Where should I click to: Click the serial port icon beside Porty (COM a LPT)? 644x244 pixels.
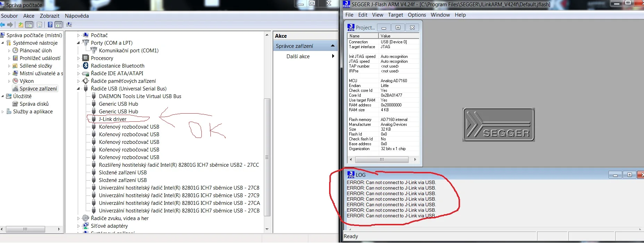click(86, 43)
